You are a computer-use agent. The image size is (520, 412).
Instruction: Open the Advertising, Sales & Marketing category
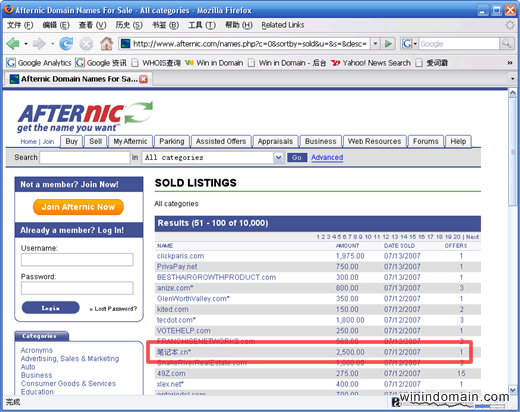coord(70,359)
